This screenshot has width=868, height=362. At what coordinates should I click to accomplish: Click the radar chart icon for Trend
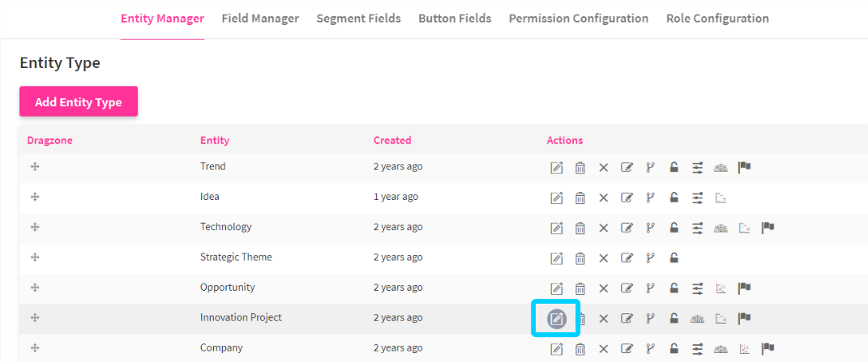(720, 168)
